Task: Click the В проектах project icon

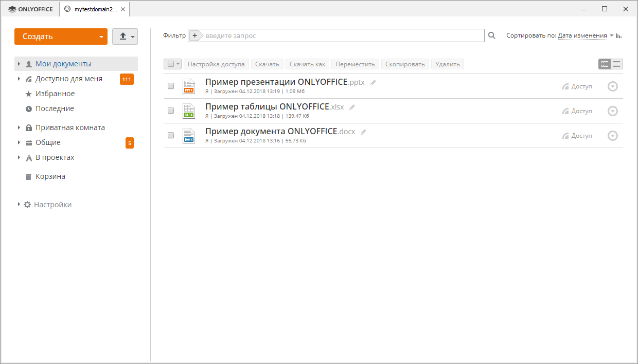Action: tap(29, 158)
